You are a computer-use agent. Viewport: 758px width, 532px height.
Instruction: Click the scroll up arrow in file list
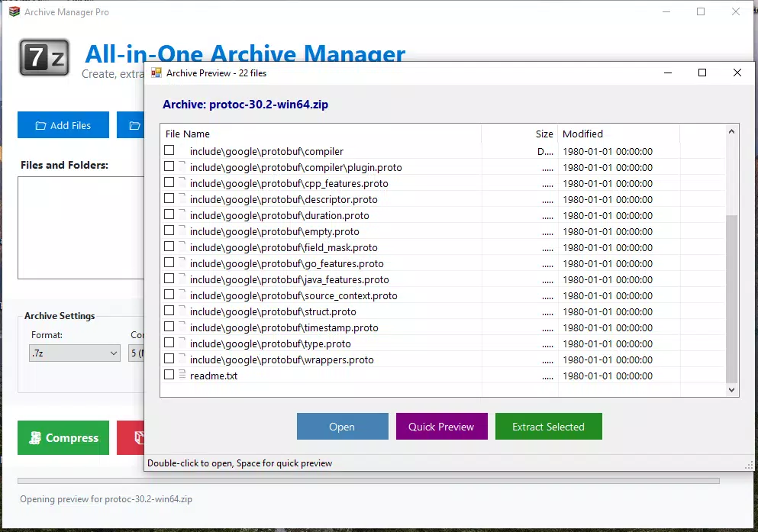point(732,131)
